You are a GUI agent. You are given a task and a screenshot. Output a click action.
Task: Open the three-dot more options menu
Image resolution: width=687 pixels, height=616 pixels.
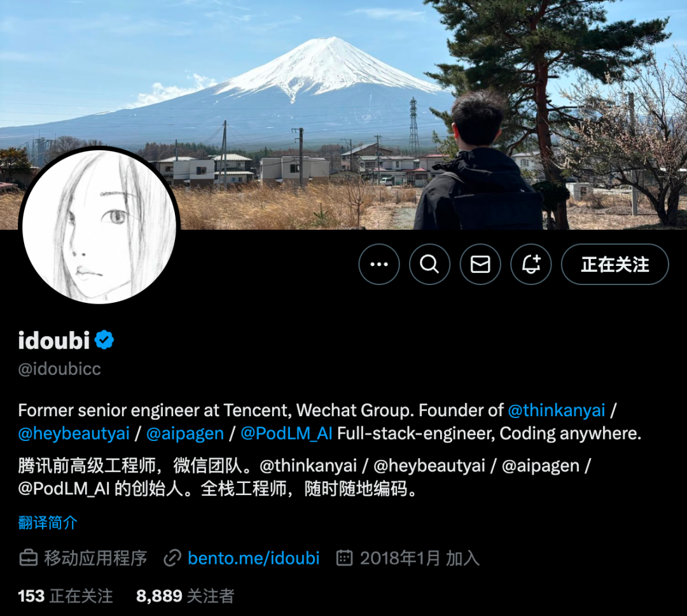pos(379,264)
